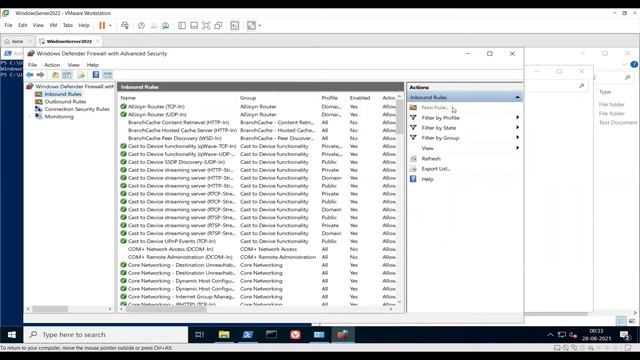Click the blue Help toolbar icon
This screenshot has height=360, width=640.
tap(96, 75)
